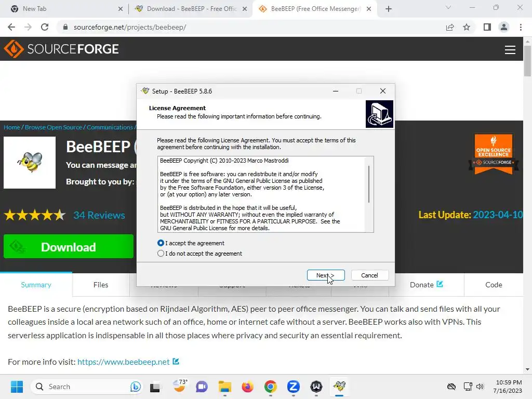Screen dimensions: 532x399
Task: Switch to the Summary tab
Action: pyautogui.click(x=36, y=285)
